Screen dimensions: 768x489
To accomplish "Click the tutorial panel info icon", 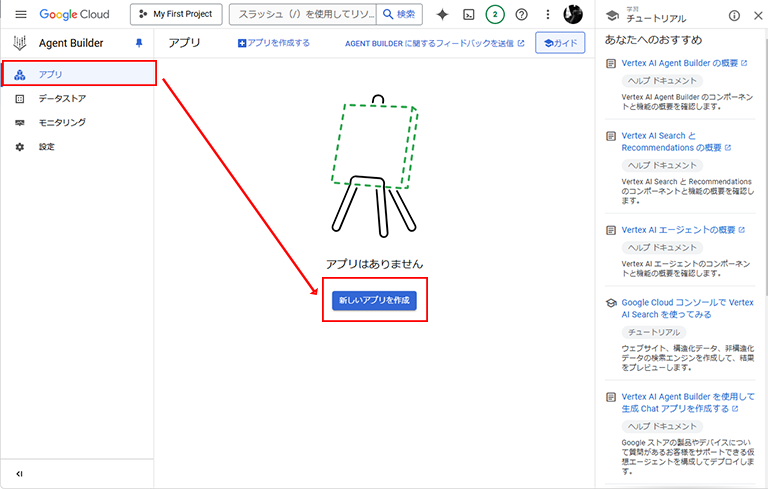I will pyautogui.click(x=734, y=16).
